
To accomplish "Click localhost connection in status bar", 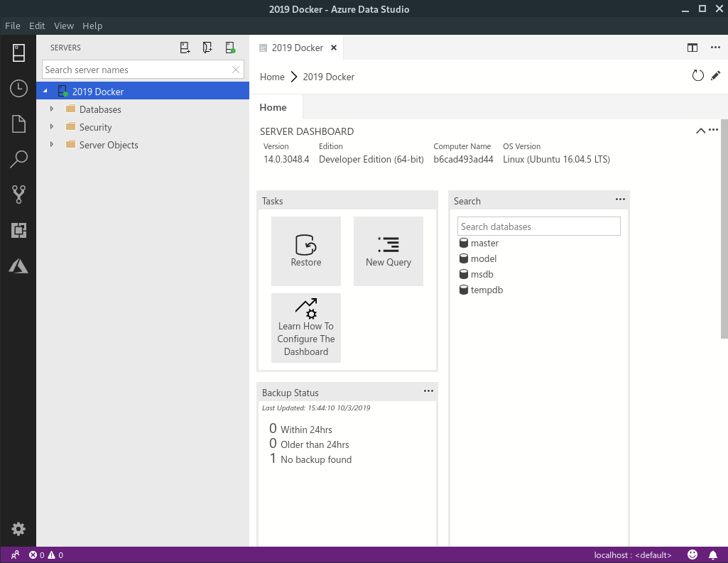I will 632,555.
